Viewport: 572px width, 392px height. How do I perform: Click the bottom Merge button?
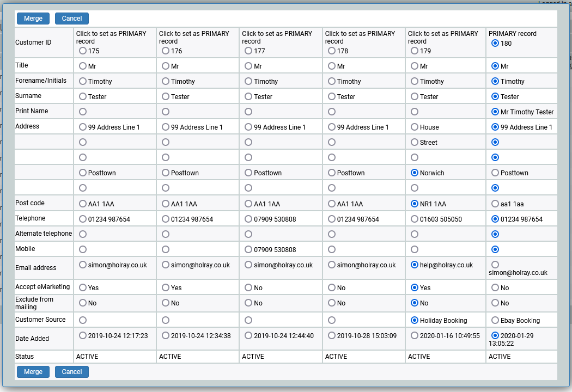pyautogui.click(x=33, y=372)
